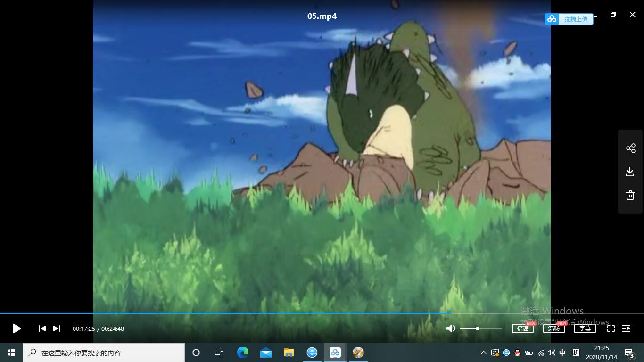Skip to the previous video
The height and width of the screenshot is (362, 644).
(x=42, y=329)
